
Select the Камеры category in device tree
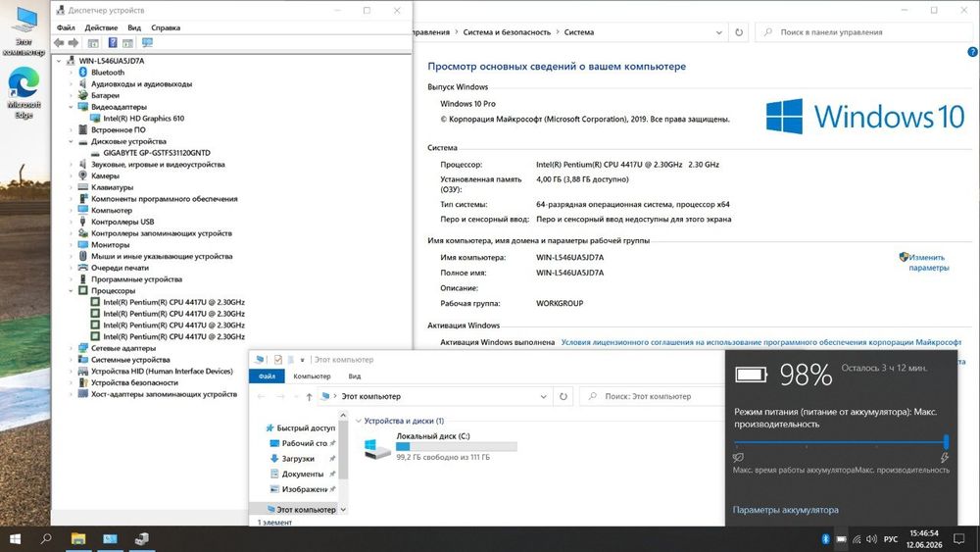[x=105, y=176]
